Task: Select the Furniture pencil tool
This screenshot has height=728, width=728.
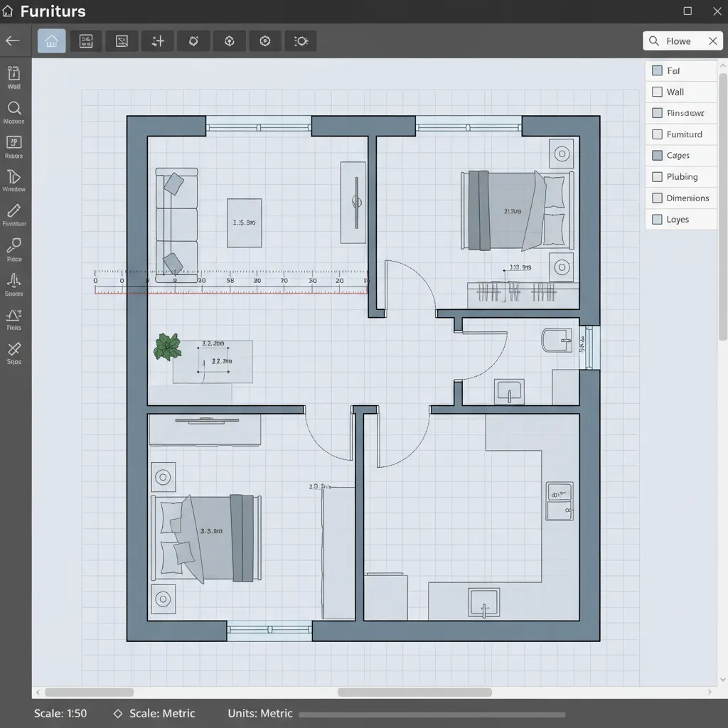Action: click(14, 215)
